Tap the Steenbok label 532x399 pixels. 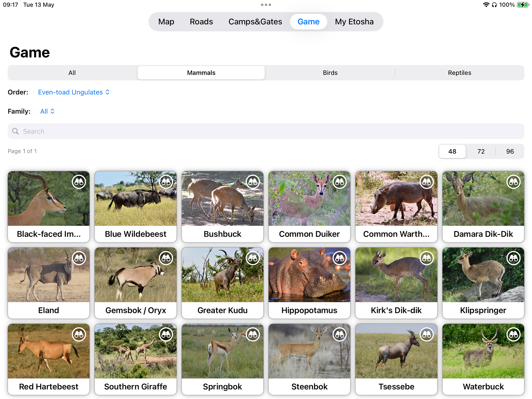pyautogui.click(x=309, y=386)
